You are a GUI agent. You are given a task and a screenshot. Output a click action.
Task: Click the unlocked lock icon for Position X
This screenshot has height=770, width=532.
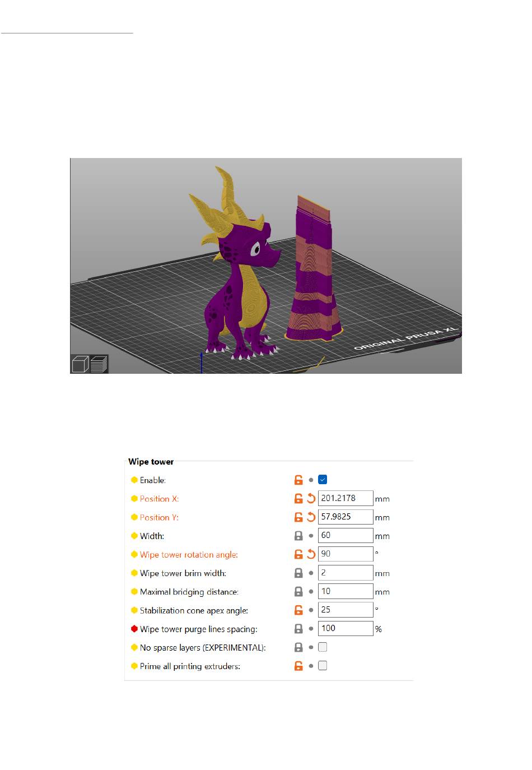coord(298,498)
